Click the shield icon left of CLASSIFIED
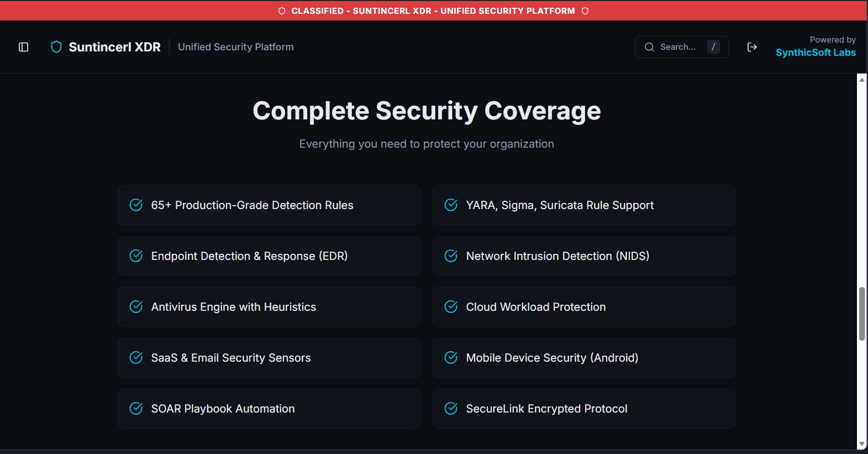Screen dimensions: 868x454 [282, 11]
